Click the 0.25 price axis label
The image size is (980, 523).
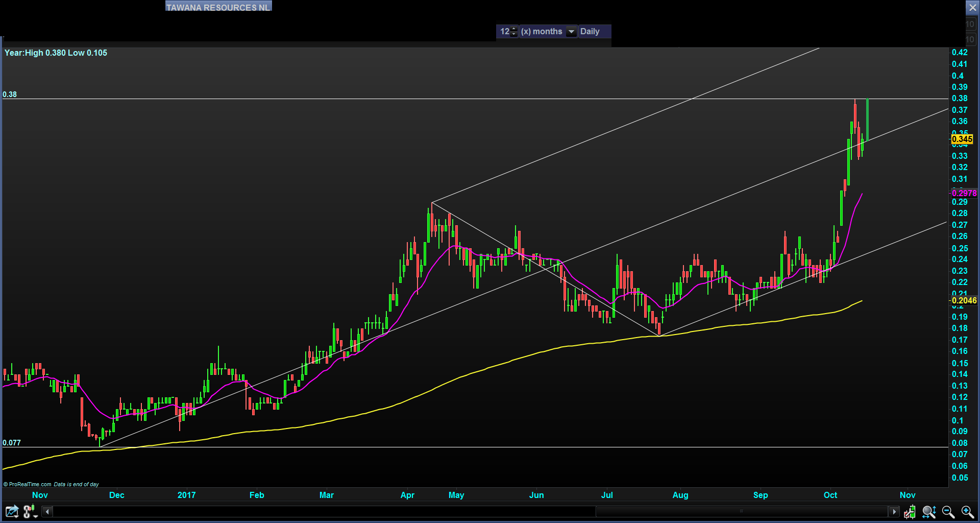(x=960, y=248)
